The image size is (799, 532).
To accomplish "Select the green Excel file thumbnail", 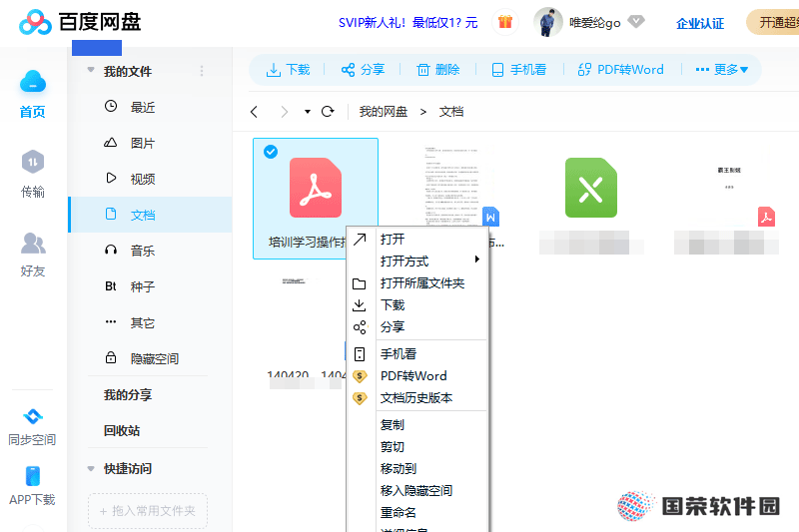I will coord(591,188).
